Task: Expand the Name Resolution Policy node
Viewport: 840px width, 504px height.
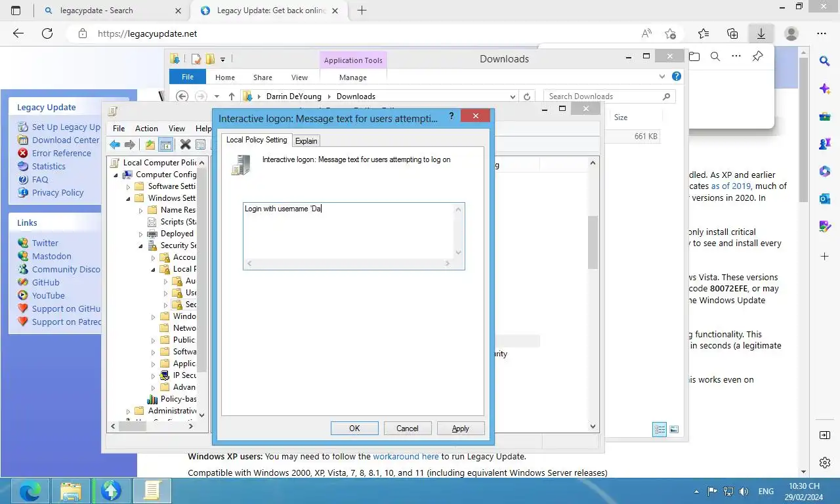Action: [141, 210]
